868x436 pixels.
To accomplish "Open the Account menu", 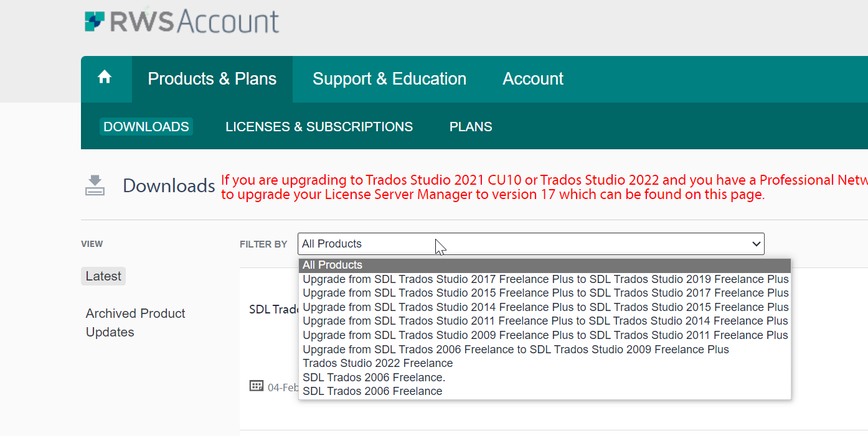I will 533,79.
